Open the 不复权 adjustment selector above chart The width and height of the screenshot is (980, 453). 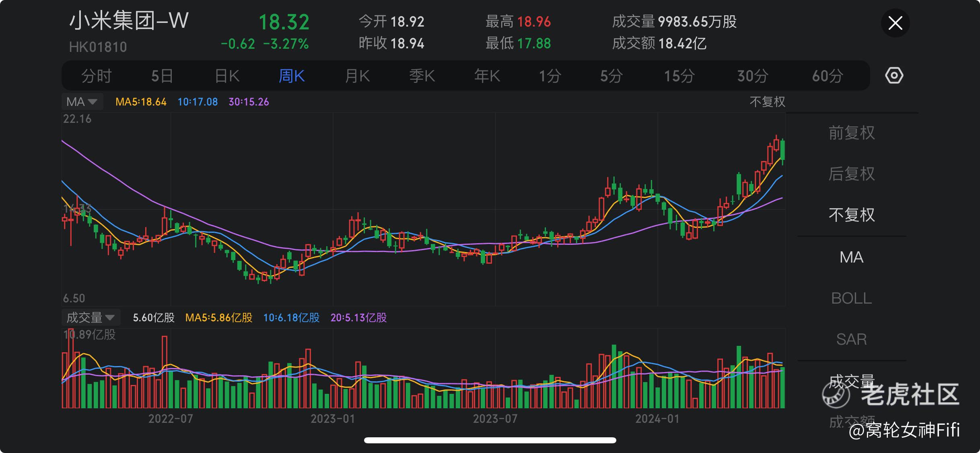click(767, 102)
